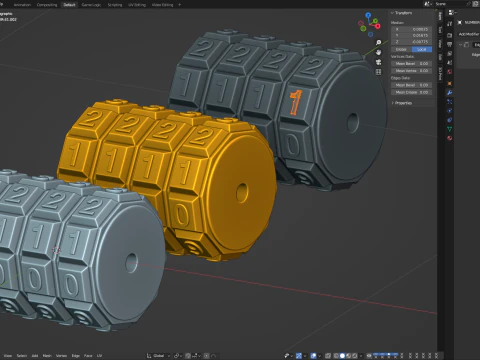Viewport: 480px width, 360px height.
Task: Open the Tool sidebar tab
Action: (440, 30)
